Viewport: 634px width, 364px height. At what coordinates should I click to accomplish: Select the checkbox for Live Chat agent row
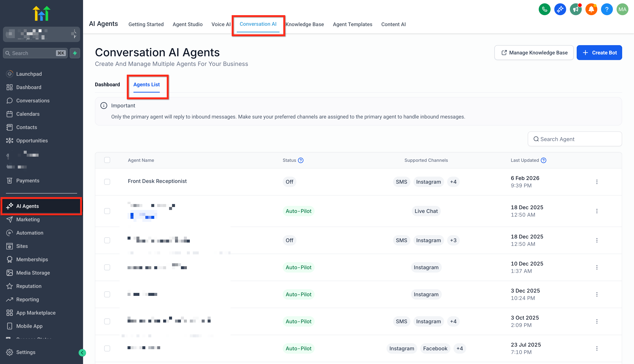[107, 211]
